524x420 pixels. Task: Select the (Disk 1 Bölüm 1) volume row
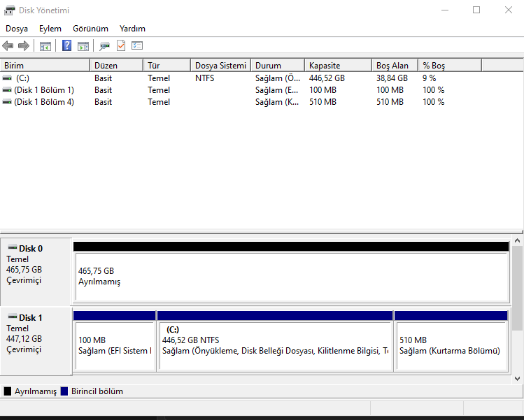[x=241, y=90]
